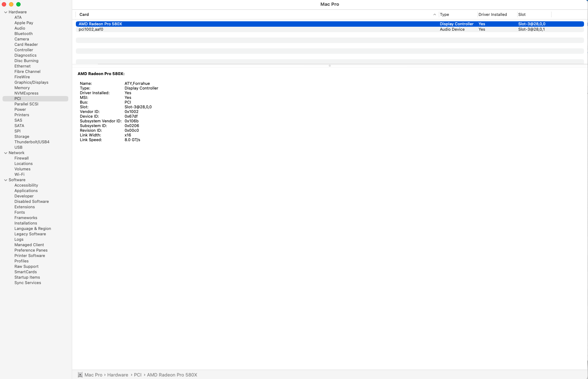Select Sync Services in the sidebar
Viewport: 588px width, 379px height.
[28, 283]
